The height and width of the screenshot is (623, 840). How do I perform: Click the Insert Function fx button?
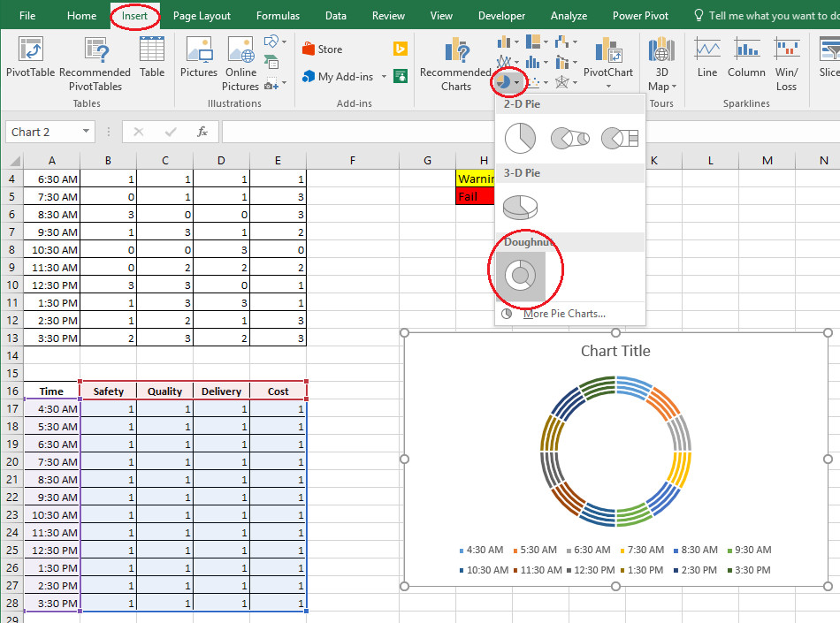coord(202,132)
